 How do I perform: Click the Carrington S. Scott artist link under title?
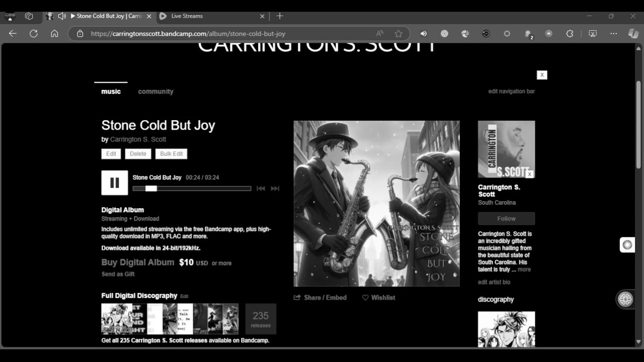(x=138, y=139)
